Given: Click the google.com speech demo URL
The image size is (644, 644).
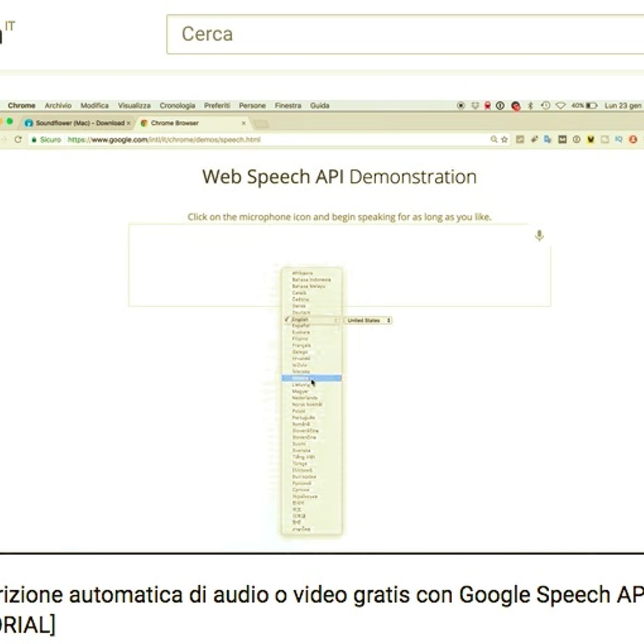Looking at the screenshot, I should [x=164, y=139].
